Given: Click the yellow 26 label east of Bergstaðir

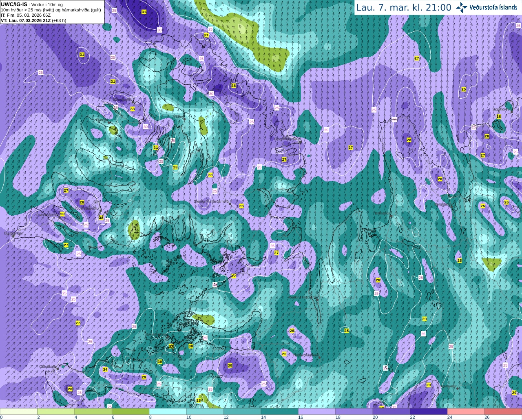Looking at the screenshot, I should click(x=507, y=202).
